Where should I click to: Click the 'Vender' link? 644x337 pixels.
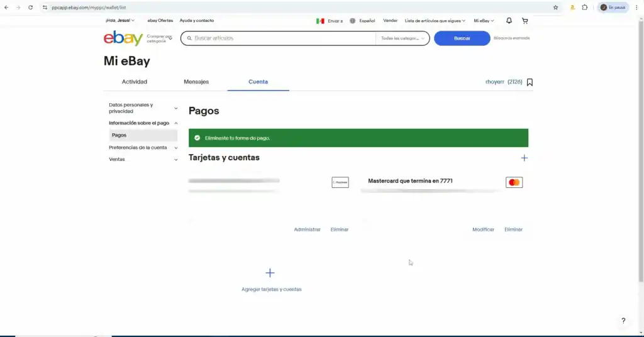390,21
